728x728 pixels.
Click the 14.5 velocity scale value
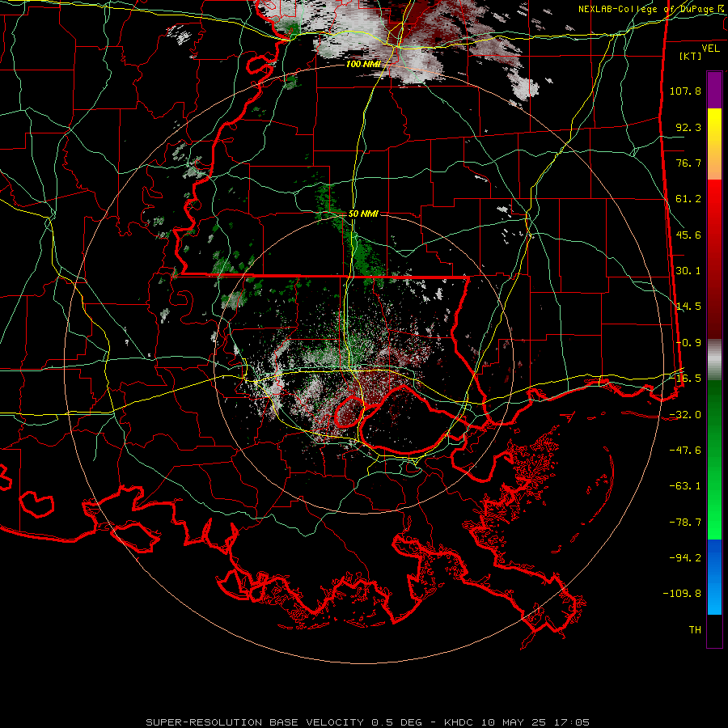pos(688,307)
